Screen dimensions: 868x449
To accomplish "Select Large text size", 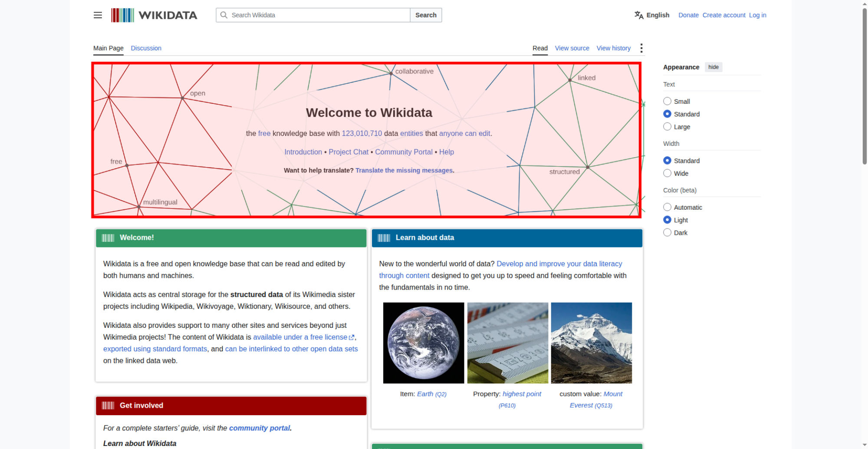I will click(667, 126).
